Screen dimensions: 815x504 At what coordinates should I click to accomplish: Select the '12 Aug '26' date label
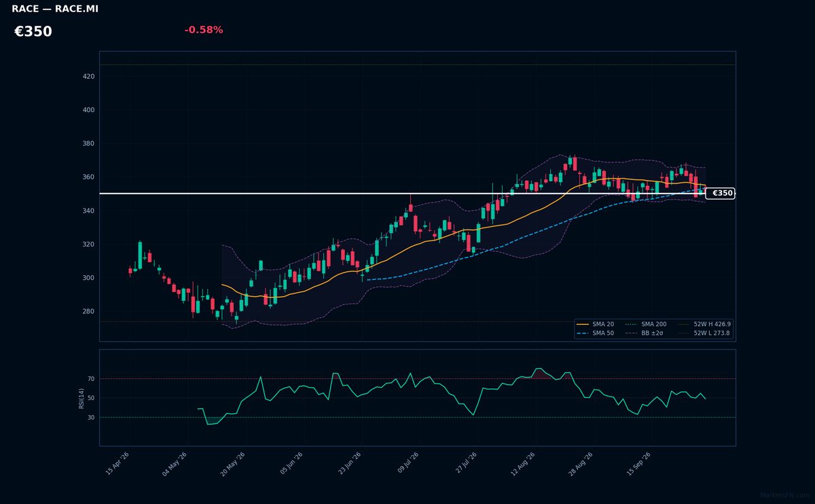(524, 464)
